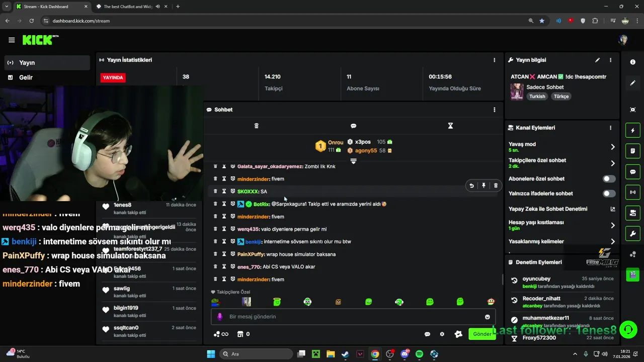Timeout werq435 using the hourglass icon
The width and height of the screenshot is (644, 362).
pyautogui.click(x=224, y=229)
